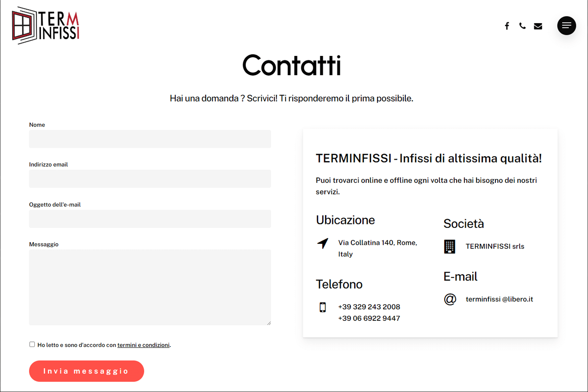The width and height of the screenshot is (588, 392).
Task: Open the Facebook page icon
Action: [x=507, y=26]
